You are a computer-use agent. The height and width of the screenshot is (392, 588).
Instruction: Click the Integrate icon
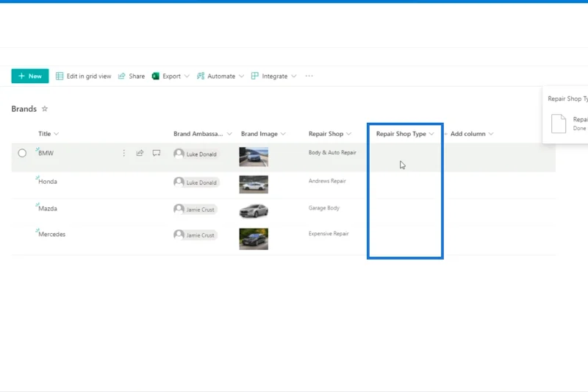click(254, 76)
